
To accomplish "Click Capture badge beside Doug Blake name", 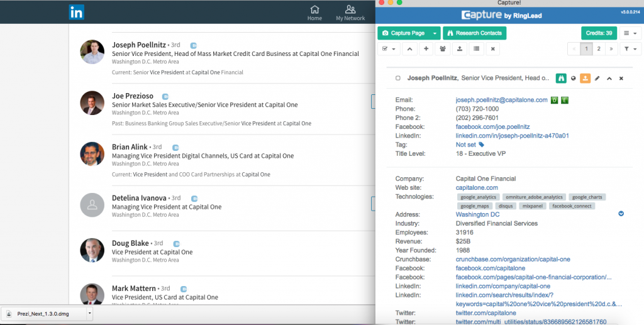I will 176,244.
